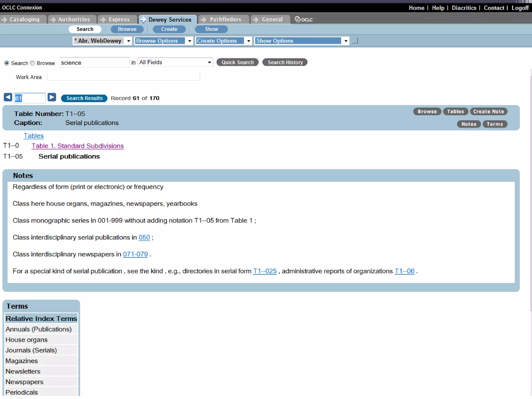Click the science search input field
Viewport: 532px width, 399px height.
[94, 63]
